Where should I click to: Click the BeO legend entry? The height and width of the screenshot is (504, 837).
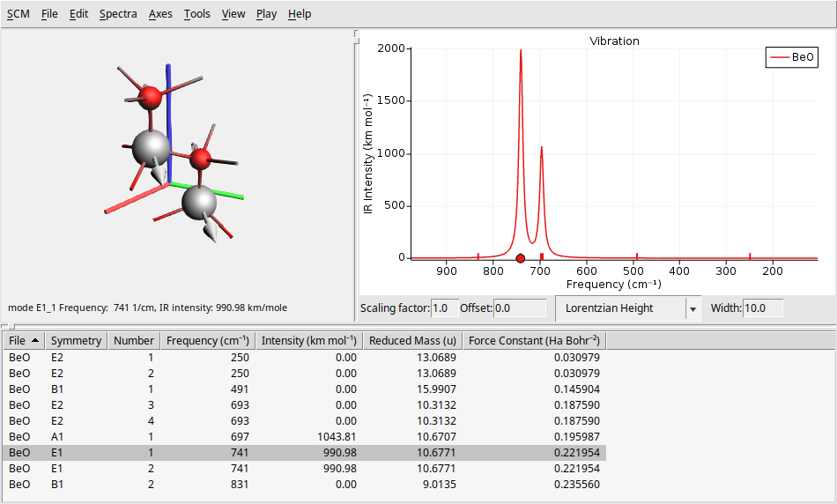tap(793, 58)
